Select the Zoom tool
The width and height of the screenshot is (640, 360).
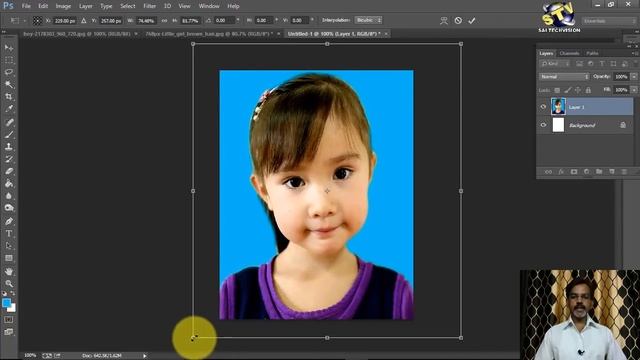(9, 283)
